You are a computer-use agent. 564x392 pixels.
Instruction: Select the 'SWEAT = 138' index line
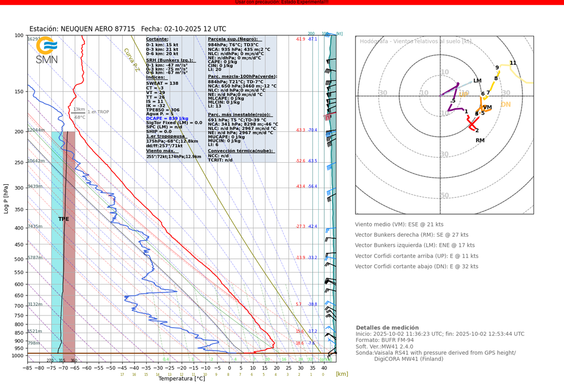point(162,83)
